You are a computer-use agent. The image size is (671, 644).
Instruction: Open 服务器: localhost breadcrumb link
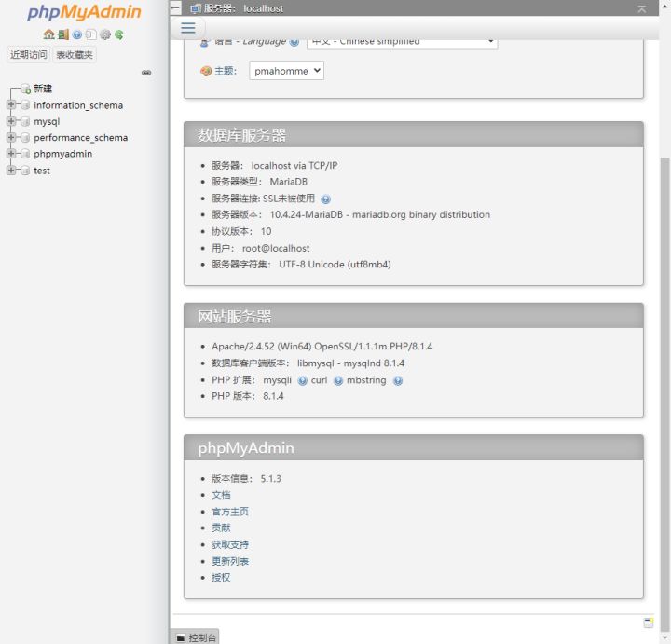(x=243, y=8)
